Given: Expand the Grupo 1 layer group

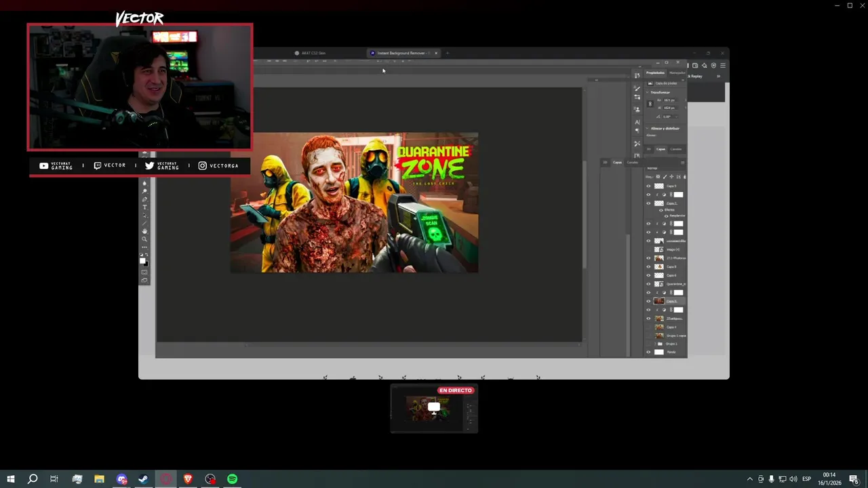Looking at the screenshot, I should pyautogui.click(x=655, y=344).
